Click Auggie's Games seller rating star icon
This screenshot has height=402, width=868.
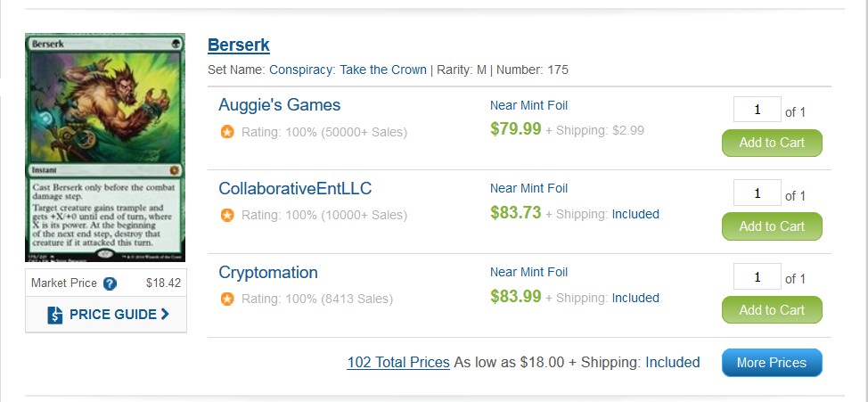tap(227, 132)
